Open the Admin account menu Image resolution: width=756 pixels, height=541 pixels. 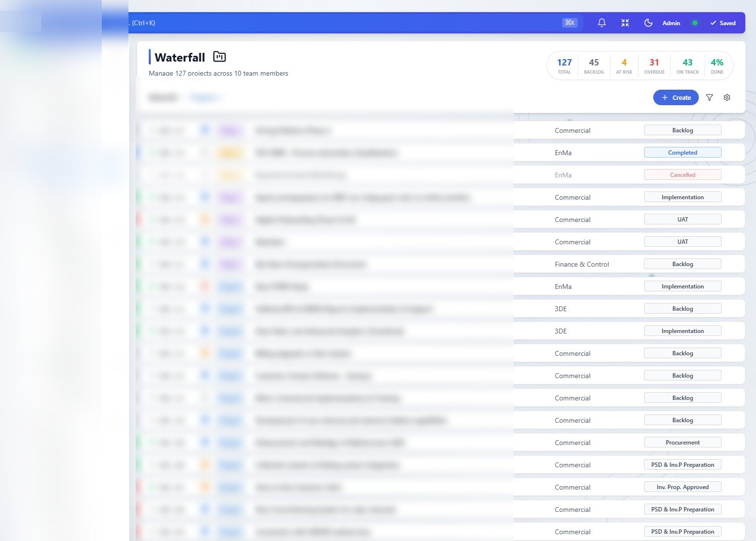click(671, 23)
